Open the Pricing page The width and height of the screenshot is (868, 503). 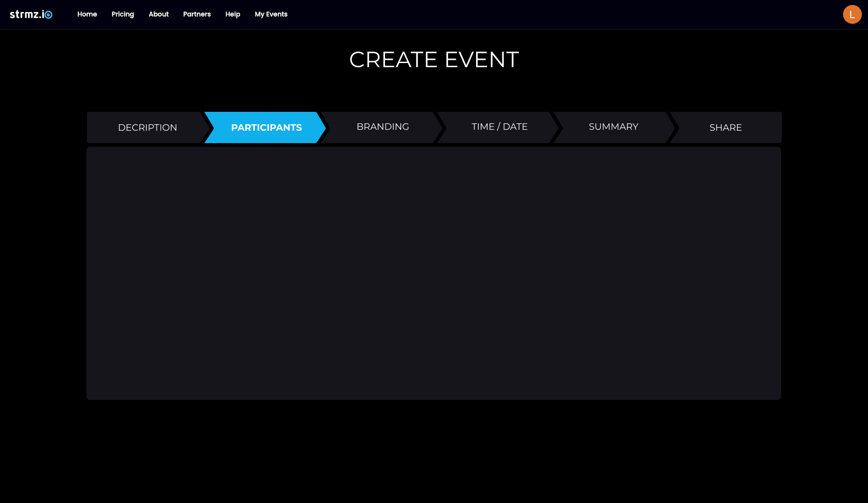(x=123, y=14)
